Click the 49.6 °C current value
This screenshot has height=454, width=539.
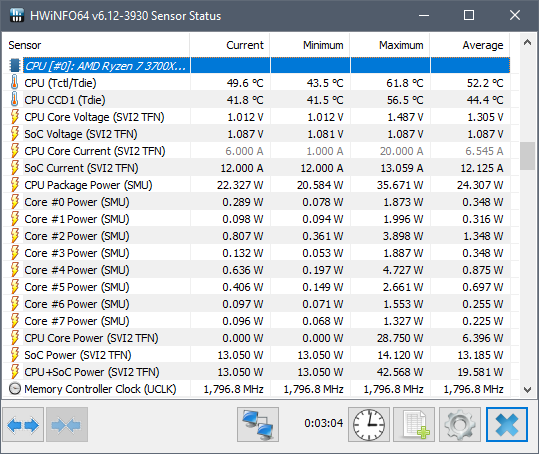[245, 83]
